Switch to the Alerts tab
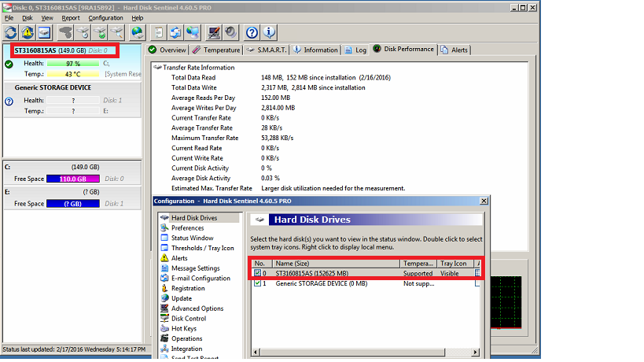Viewport: 644px width, 362px height. tap(454, 50)
